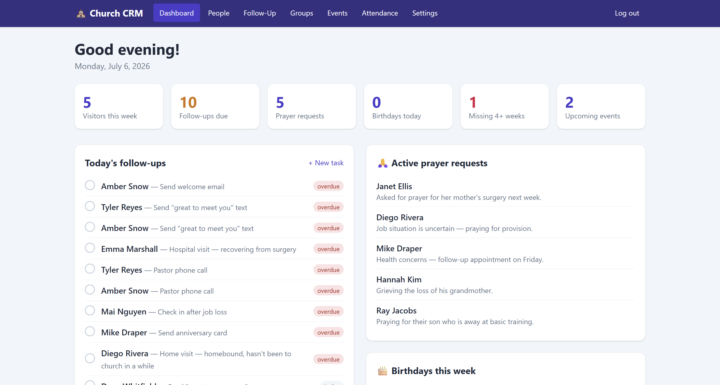Click the date "Monday, July 6, 2026"
Image resolution: width=720 pixels, height=385 pixels.
[x=112, y=66]
